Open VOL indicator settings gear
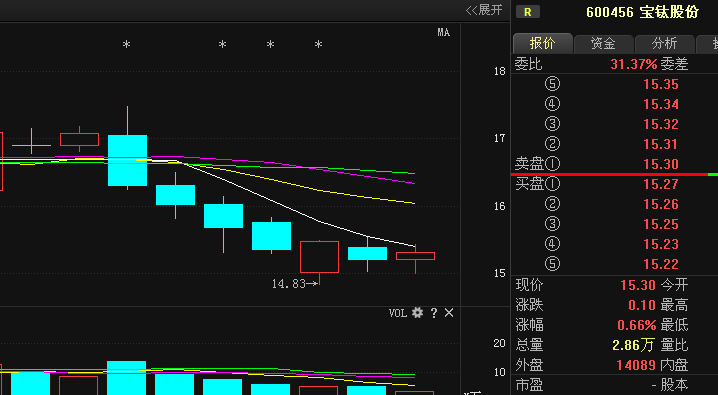This screenshot has height=395, width=718. (x=417, y=313)
